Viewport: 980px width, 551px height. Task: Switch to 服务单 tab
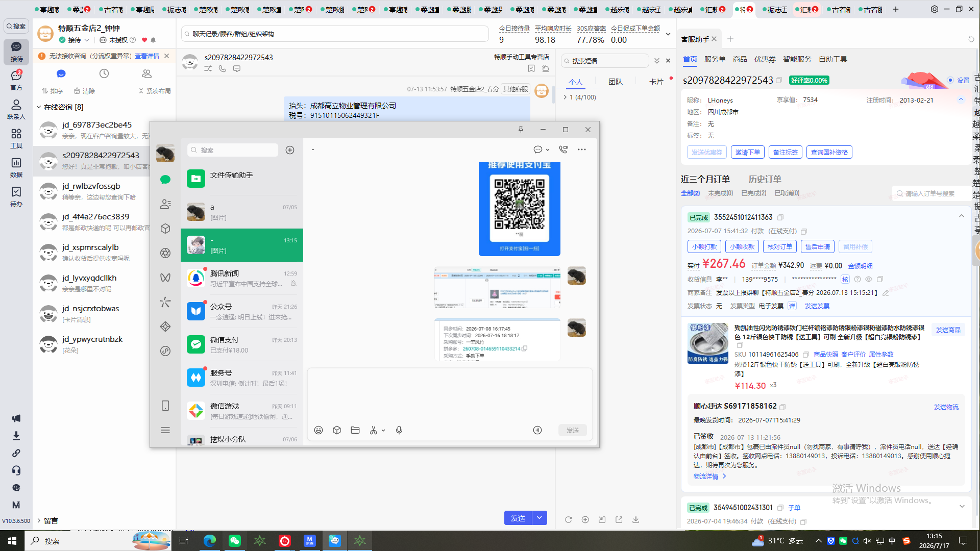pos(715,59)
